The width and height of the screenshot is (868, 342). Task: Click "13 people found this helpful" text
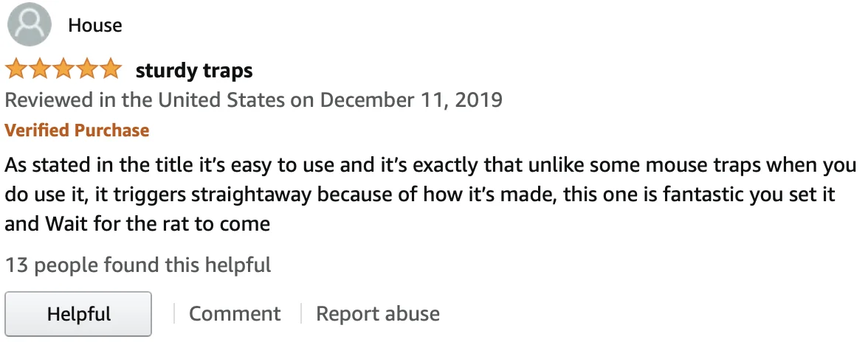(x=138, y=265)
